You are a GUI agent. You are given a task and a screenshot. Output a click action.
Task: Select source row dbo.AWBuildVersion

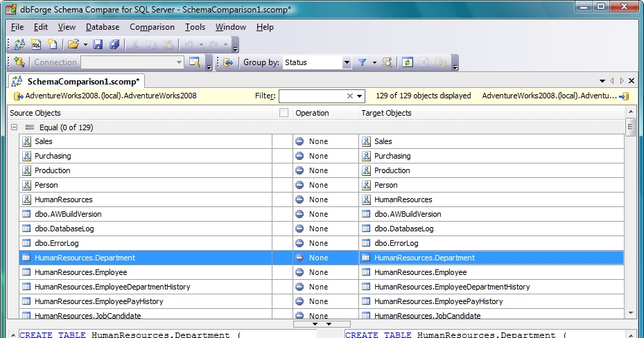(146, 214)
